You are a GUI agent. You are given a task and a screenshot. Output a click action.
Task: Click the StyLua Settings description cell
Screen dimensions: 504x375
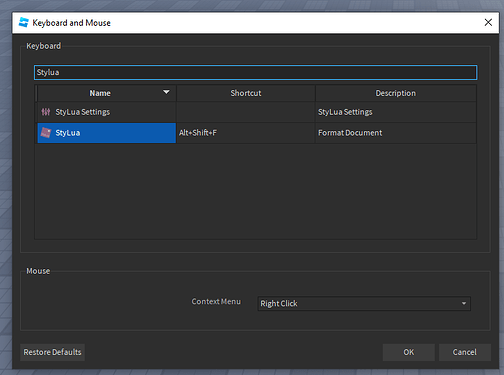coord(396,112)
